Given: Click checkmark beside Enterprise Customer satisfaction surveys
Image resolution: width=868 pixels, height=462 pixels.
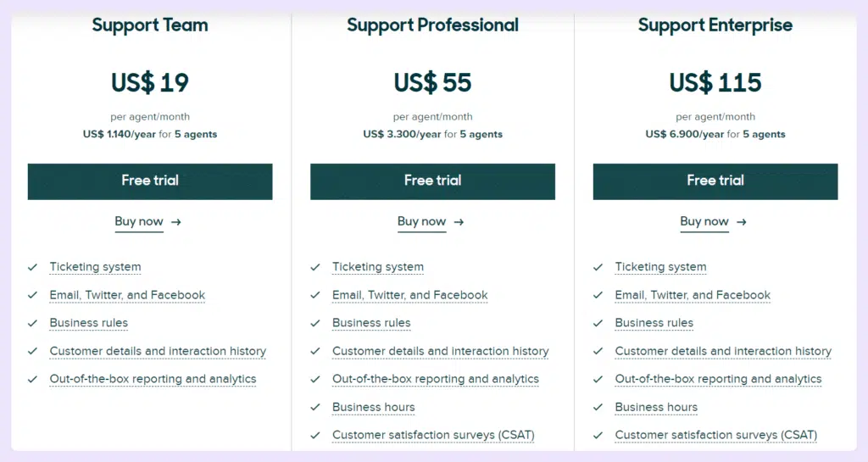Looking at the screenshot, I should tap(598, 435).
